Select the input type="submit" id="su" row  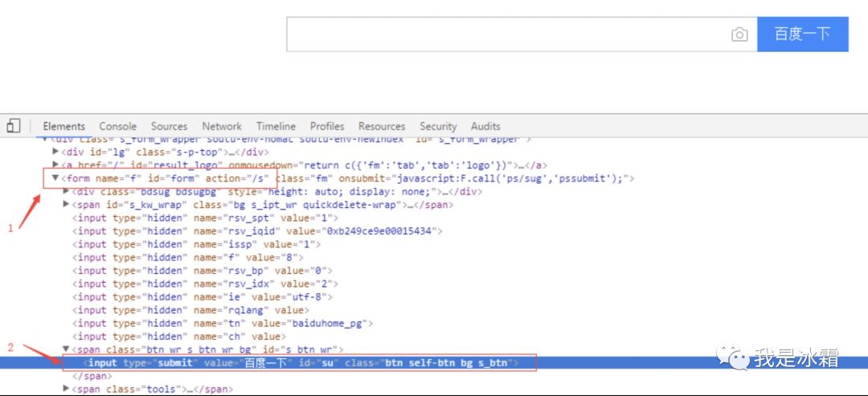301,363
